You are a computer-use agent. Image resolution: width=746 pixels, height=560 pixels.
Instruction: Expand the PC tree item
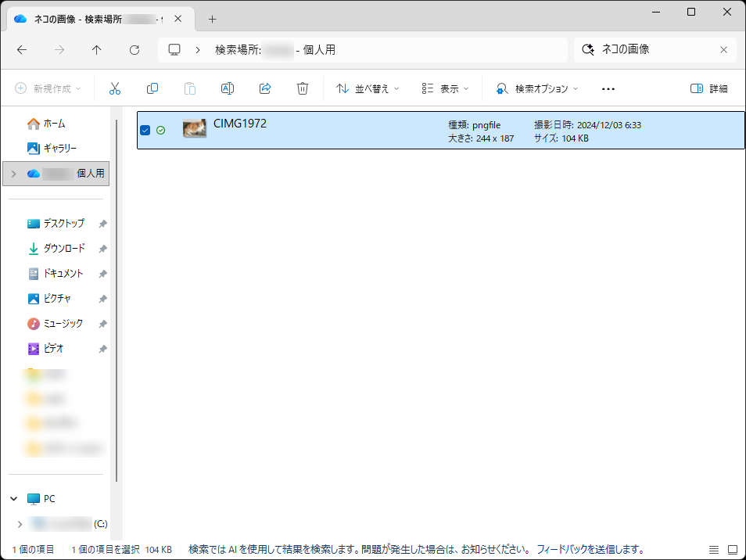13,498
